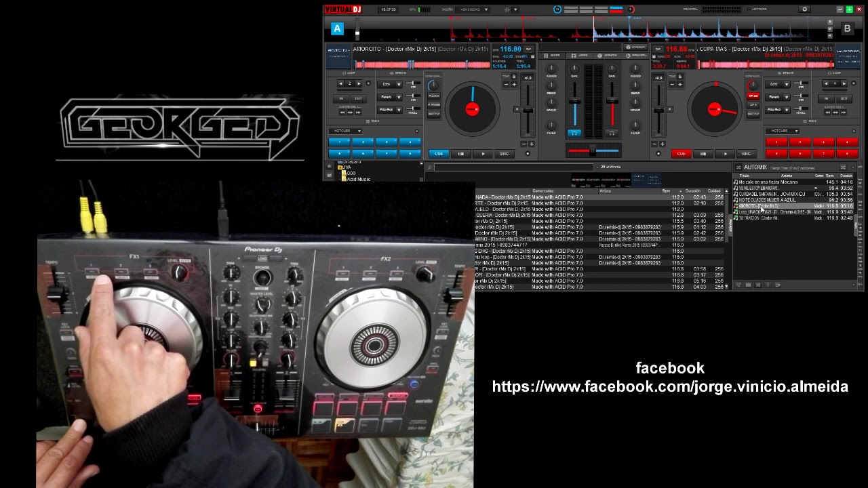
Task: Open deck A Reverb effect dropdown
Action: pos(390,97)
